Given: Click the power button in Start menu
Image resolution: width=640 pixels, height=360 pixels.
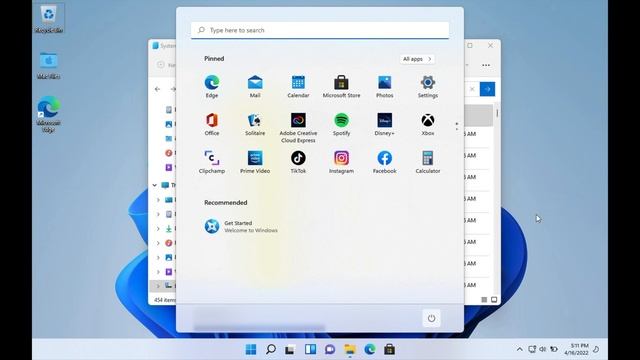Looking at the screenshot, I should coord(431,318).
